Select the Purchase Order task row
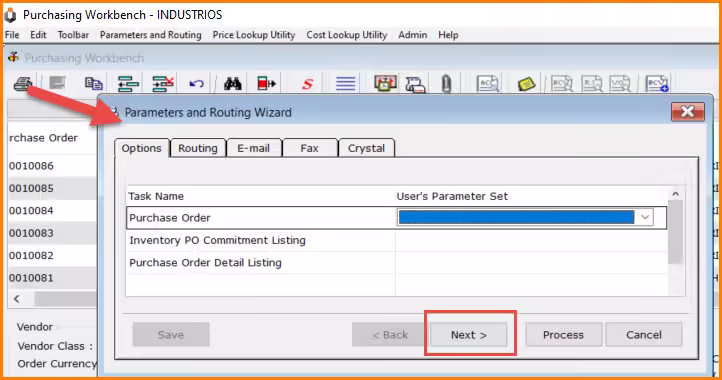The width and height of the screenshot is (722, 380). coord(396,217)
